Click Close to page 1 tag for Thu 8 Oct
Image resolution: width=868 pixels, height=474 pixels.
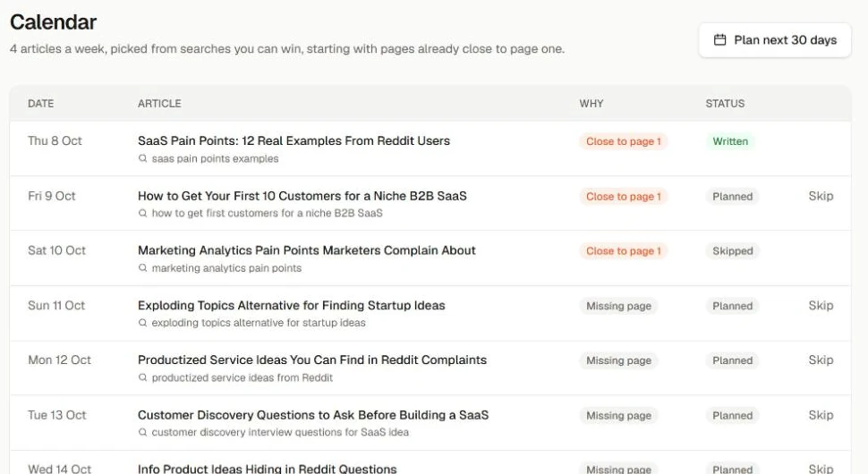(x=624, y=141)
